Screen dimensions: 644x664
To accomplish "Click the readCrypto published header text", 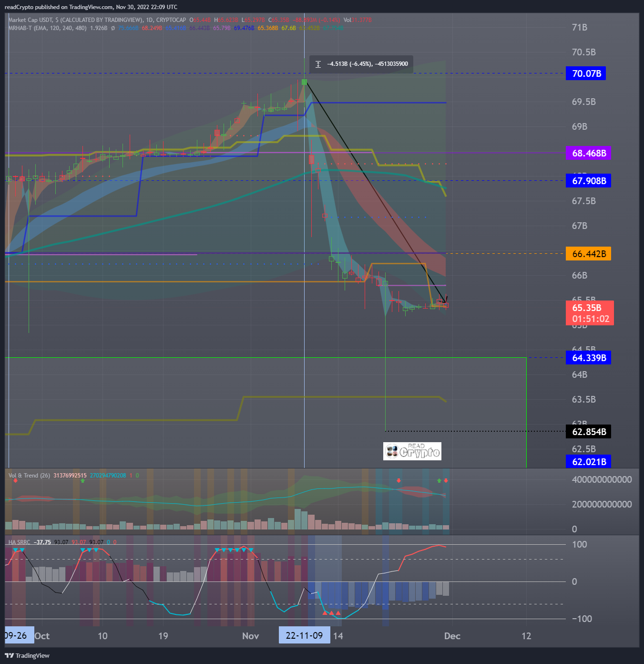I will (91, 7).
